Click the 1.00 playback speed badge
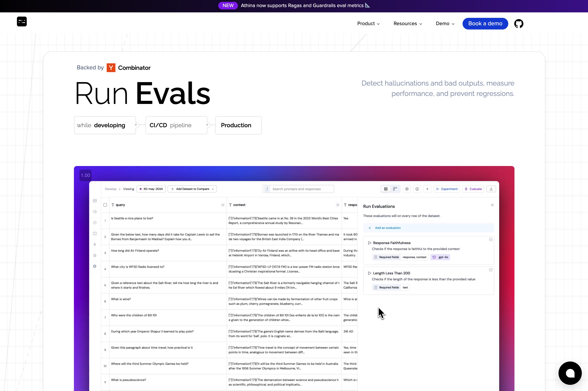 pos(85,175)
